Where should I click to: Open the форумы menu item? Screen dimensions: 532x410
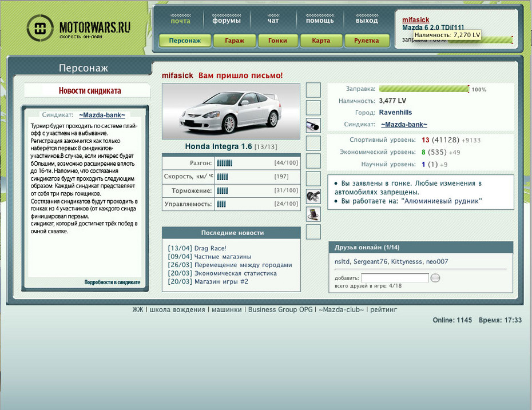tap(227, 21)
